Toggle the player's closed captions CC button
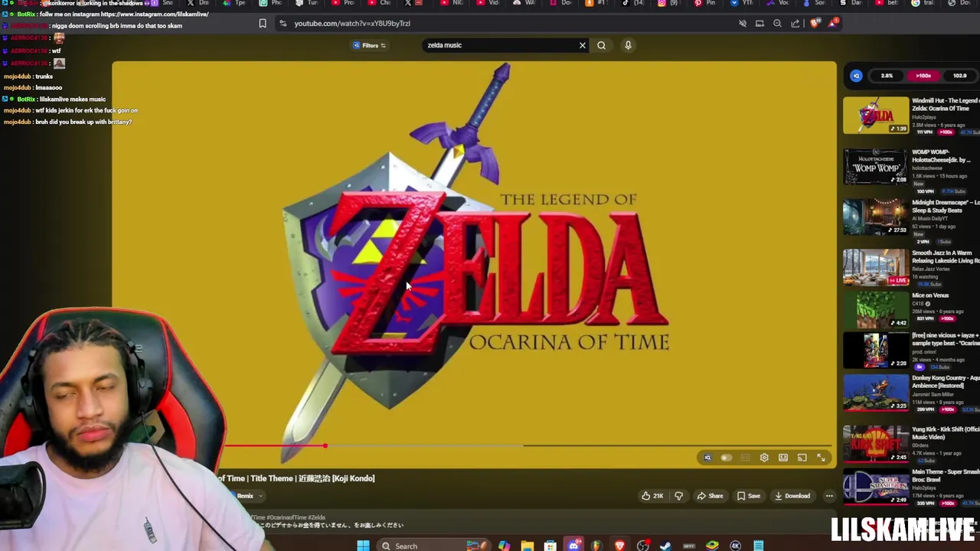Viewport: 980px width, 551px height. click(x=745, y=458)
